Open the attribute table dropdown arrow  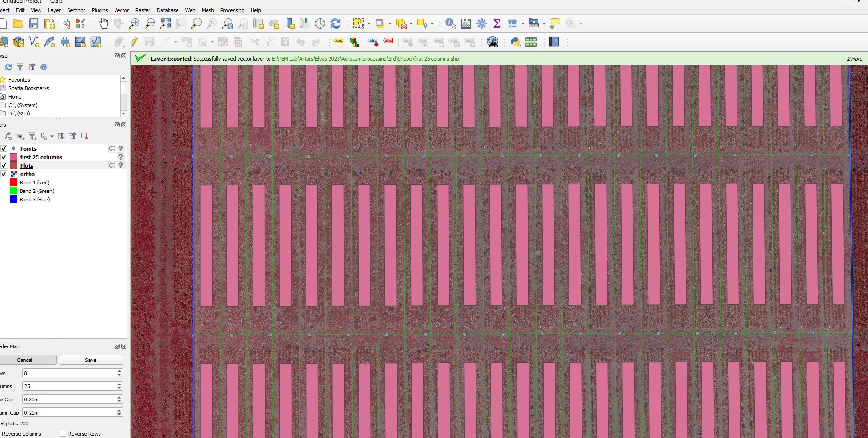tap(522, 23)
